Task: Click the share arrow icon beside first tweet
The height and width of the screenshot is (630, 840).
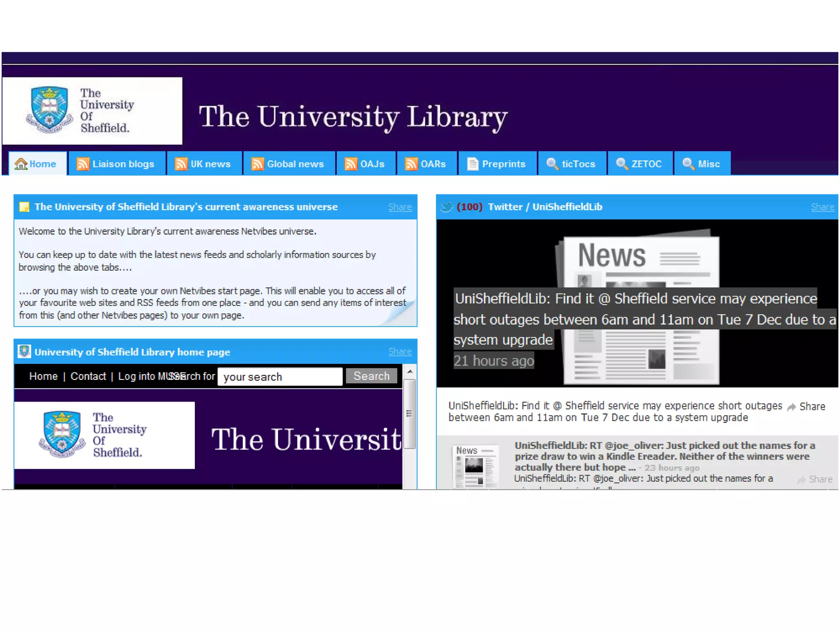Action: 792,406
